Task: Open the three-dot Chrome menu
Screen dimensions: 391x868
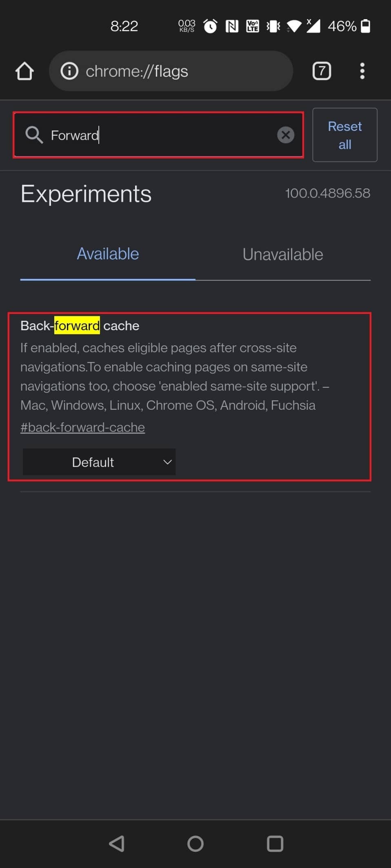Action: [362, 71]
